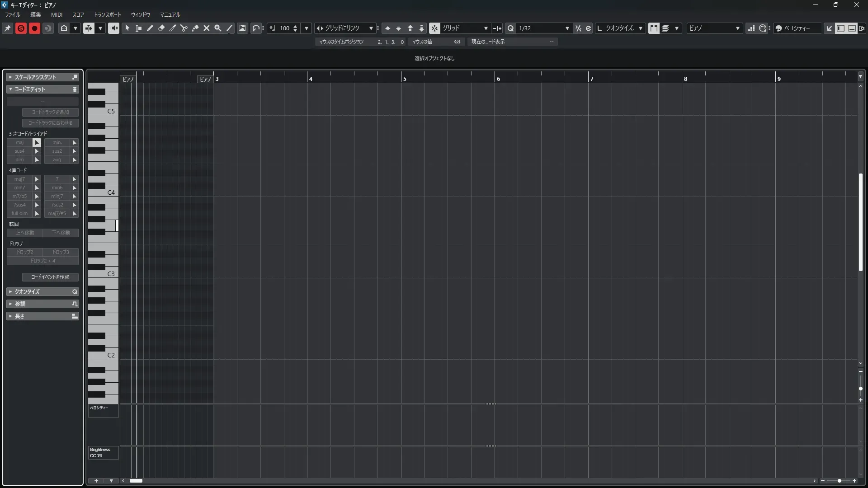This screenshot has height=488, width=868.
Task: Open the MIDI menu
Action: [x=57, y=14]
